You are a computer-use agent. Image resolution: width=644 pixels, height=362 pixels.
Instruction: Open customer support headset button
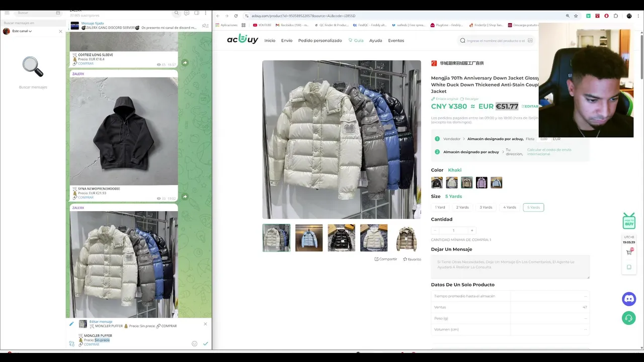629,318
